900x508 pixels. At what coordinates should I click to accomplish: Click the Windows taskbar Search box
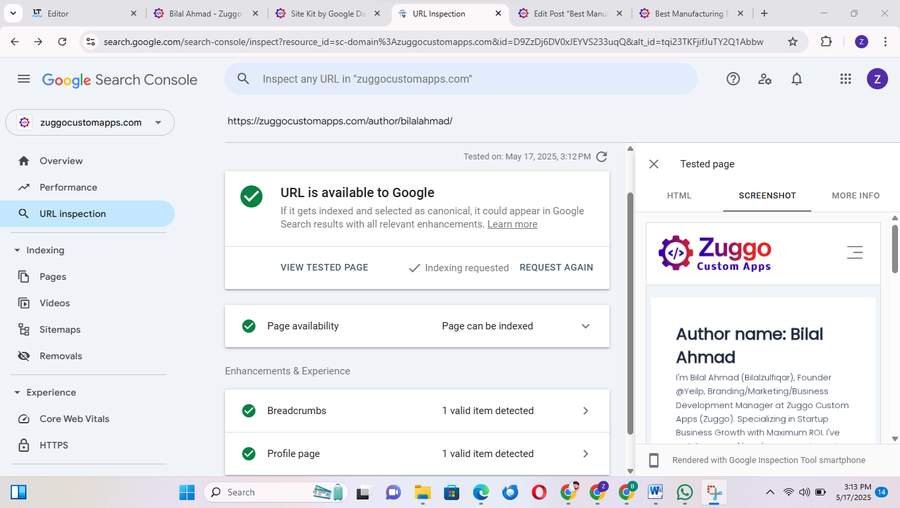point(274,493)
